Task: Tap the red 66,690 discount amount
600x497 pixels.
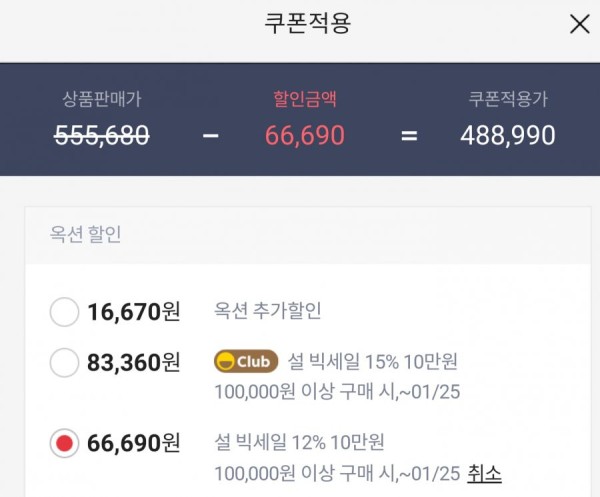Action: pyautogui.click(x=305, y=135)
